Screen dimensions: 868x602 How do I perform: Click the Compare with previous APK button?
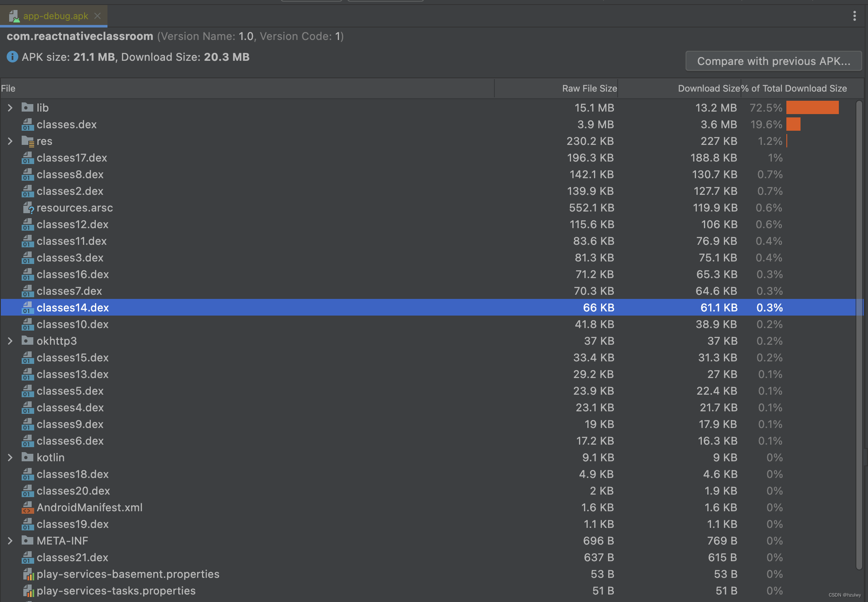tap(773, 61)
